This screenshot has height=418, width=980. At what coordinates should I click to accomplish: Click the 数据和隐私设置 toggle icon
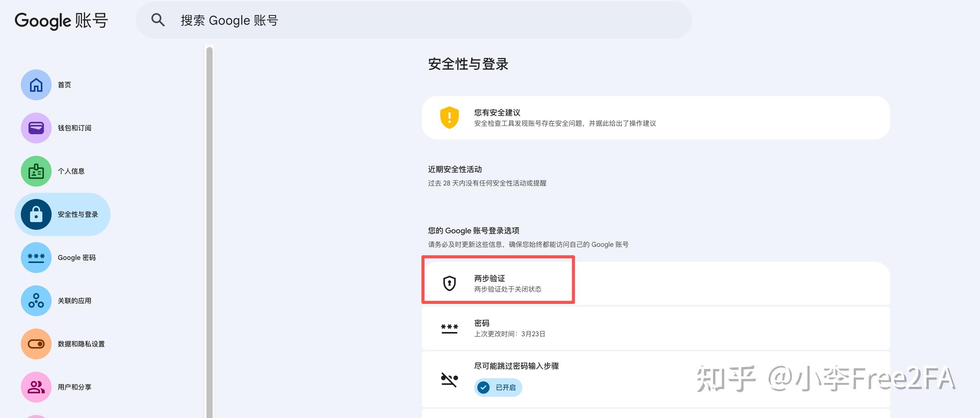[x=36, y=344]
